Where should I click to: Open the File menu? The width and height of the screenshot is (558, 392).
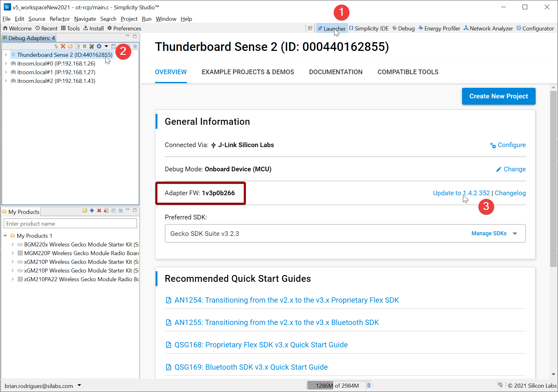coord(7,19)
